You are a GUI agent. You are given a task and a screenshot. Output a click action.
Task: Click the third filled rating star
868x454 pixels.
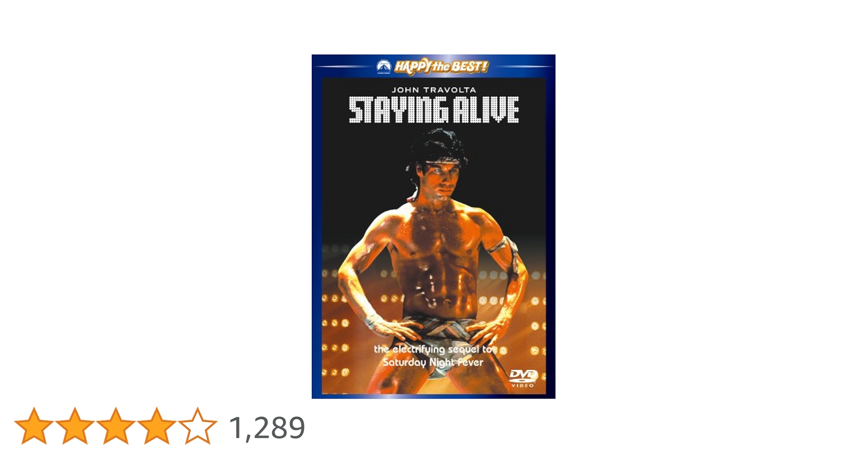click(116, 426)
